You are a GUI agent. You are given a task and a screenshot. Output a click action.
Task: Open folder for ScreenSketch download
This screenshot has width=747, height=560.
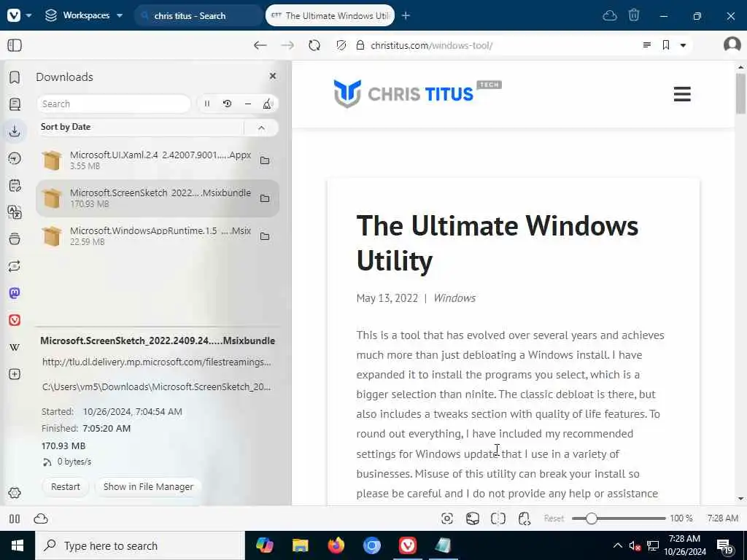[x=265, y=198]
